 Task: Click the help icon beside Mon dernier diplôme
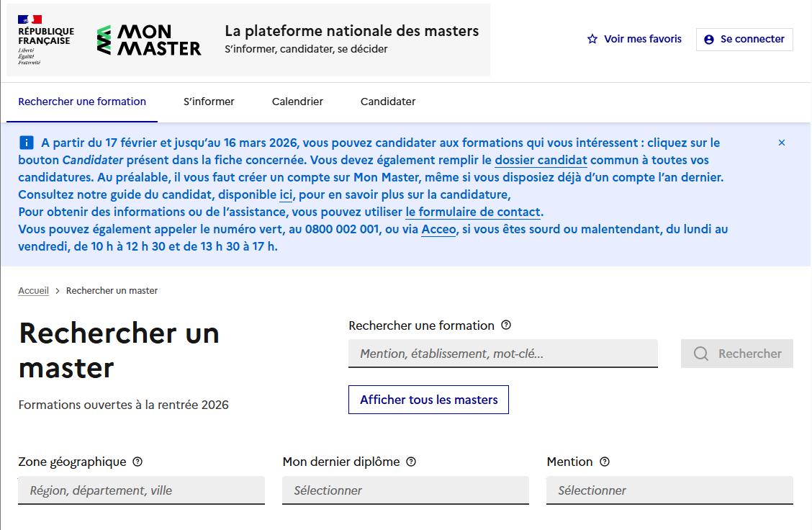coord(410,462)
